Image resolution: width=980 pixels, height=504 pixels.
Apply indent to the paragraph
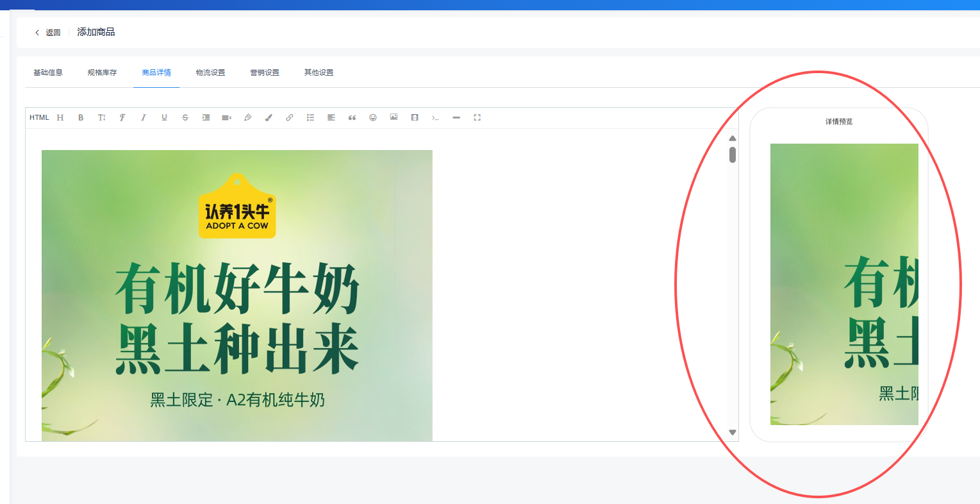coord(206,117)
